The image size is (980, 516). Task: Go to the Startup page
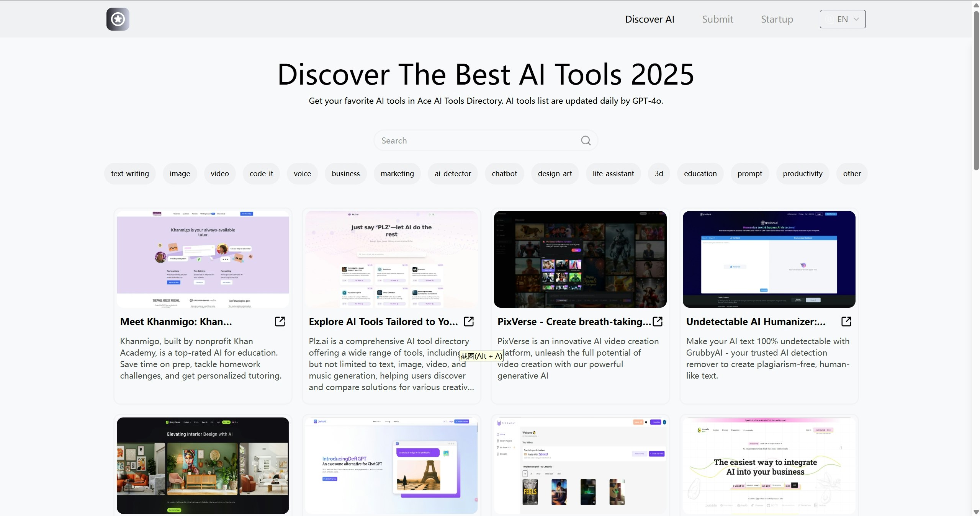(777, 19)
